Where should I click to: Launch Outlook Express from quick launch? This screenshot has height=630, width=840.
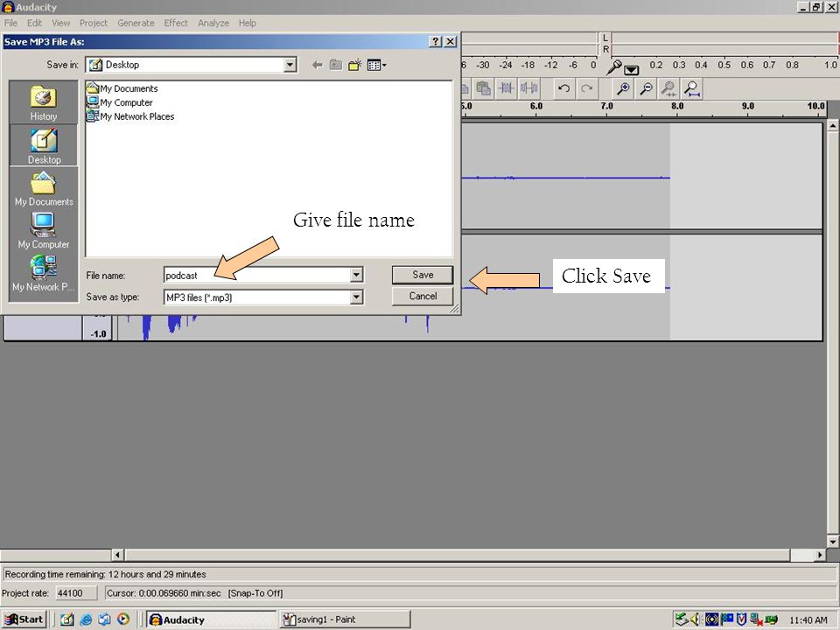coord(104,619)
